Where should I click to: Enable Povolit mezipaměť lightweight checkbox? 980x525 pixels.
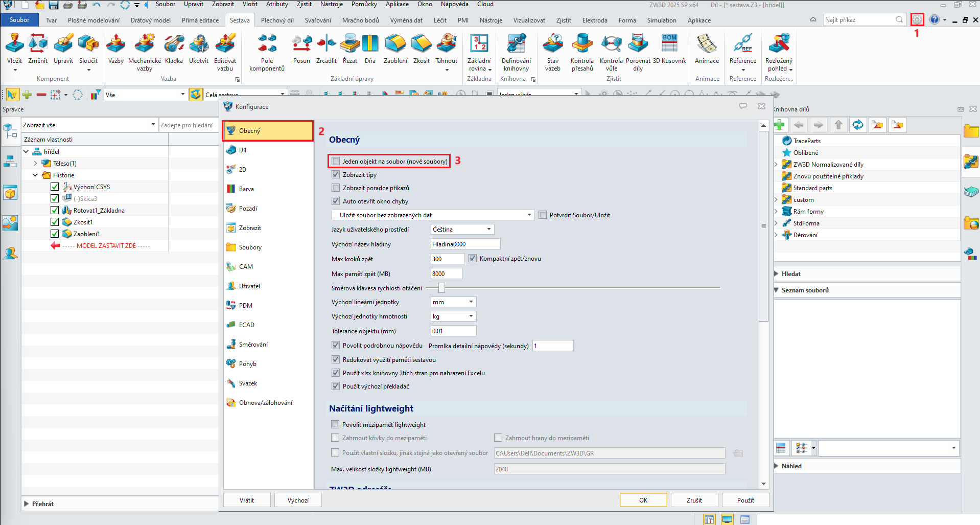tap(335, 425)
